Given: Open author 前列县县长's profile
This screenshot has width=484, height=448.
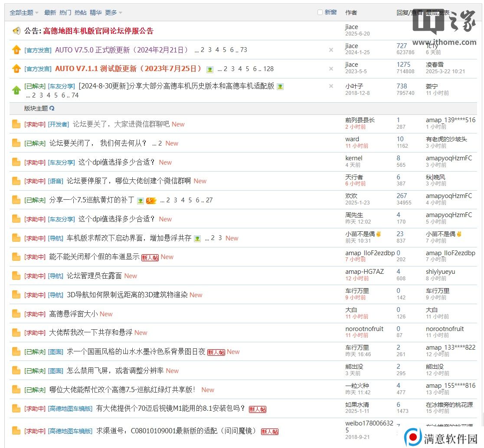Looking at the screenshot, I should click(x=360, y=120).
